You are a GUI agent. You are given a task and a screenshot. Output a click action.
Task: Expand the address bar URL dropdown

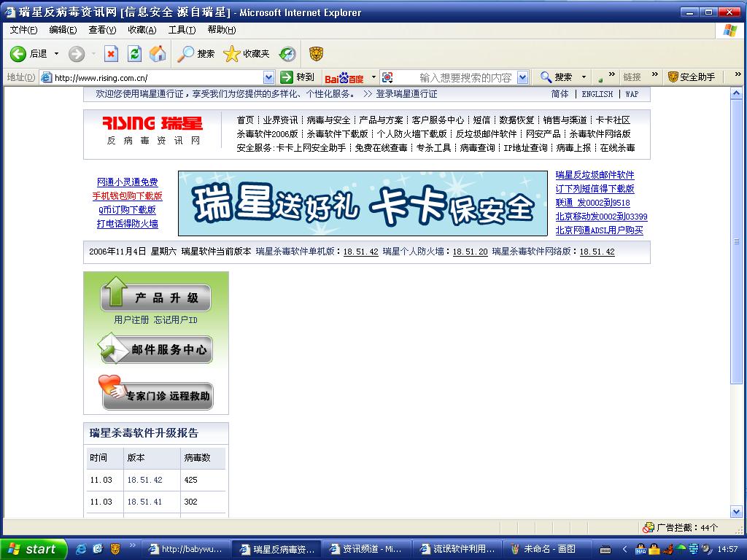[x=268, y=77]
